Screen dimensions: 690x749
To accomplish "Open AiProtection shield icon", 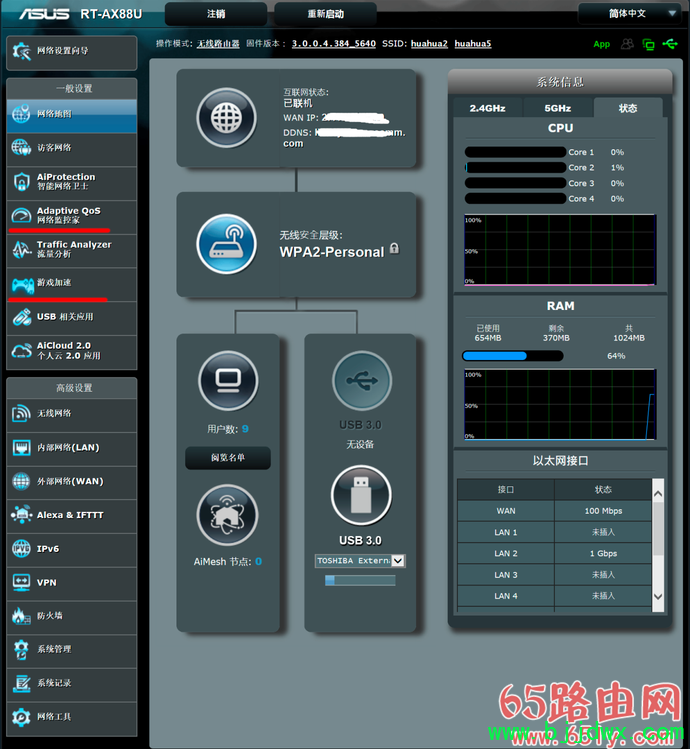I will pyautogui.click(x=21, y=182).
